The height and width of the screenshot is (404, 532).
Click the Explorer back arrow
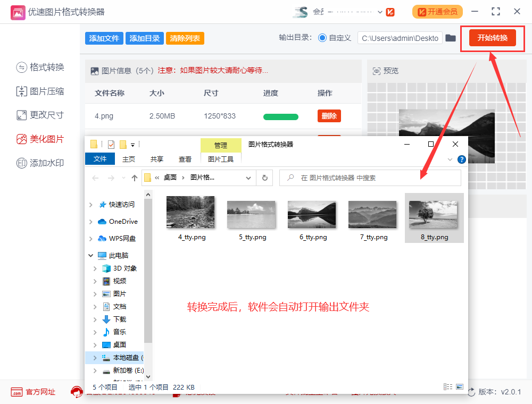[95, 178]
